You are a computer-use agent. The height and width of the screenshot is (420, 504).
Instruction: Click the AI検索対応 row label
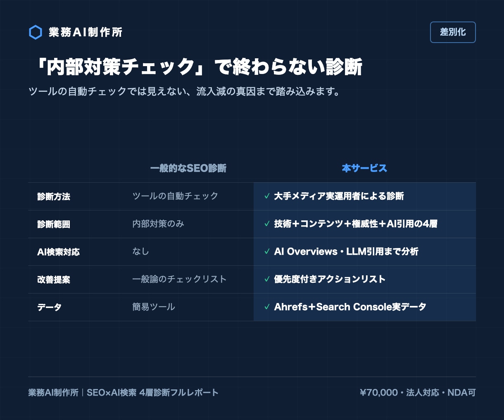coord(58,252)
